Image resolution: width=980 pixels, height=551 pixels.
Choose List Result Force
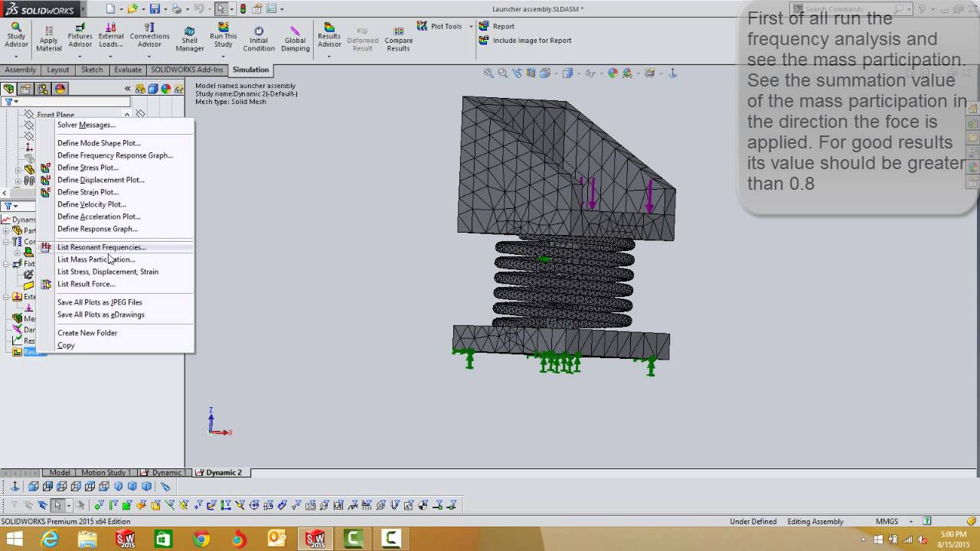coord(86,284)
